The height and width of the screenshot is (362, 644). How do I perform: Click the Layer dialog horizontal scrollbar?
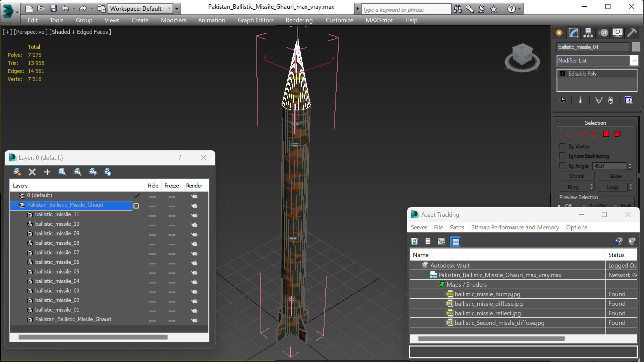coord(93,337)
